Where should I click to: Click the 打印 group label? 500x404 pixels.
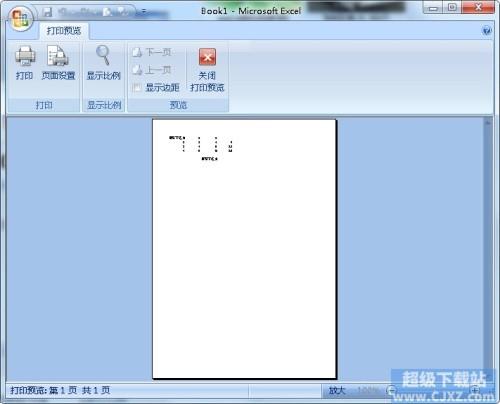tap(44, 105)
